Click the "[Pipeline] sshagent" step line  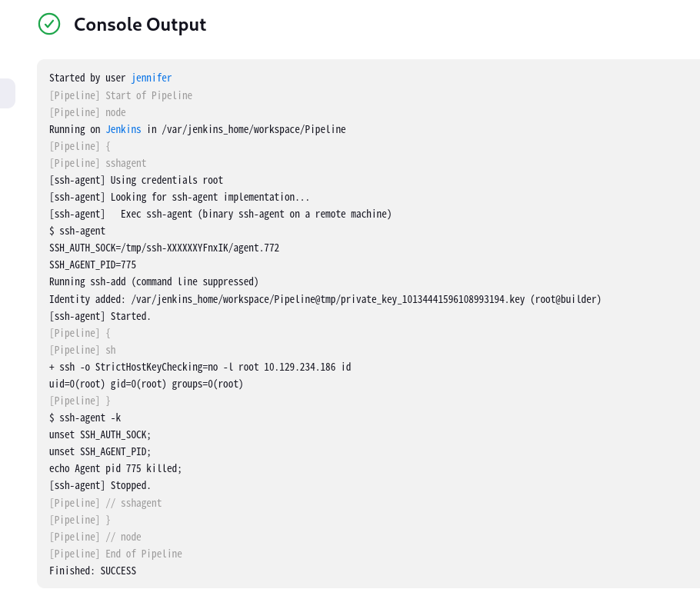[98, 163]
